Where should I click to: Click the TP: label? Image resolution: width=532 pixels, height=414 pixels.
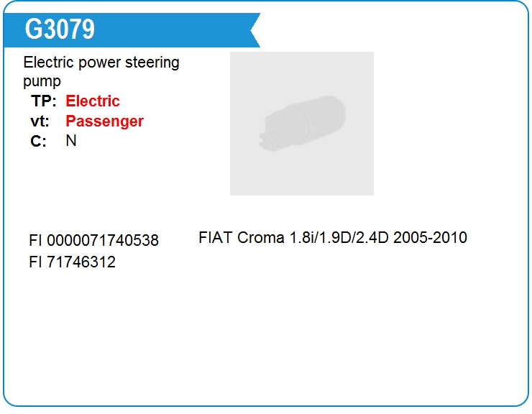[x=43, y=101]
